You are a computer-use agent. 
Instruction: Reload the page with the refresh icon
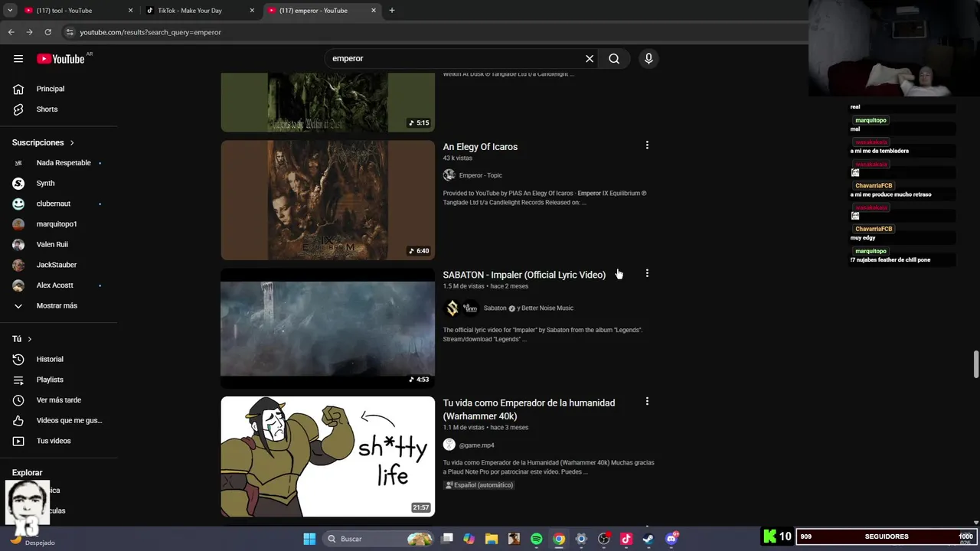point(47,32)
